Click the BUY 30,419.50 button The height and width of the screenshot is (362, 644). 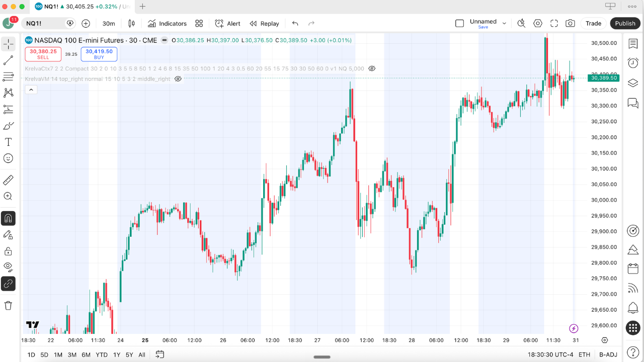pos(99,54)
